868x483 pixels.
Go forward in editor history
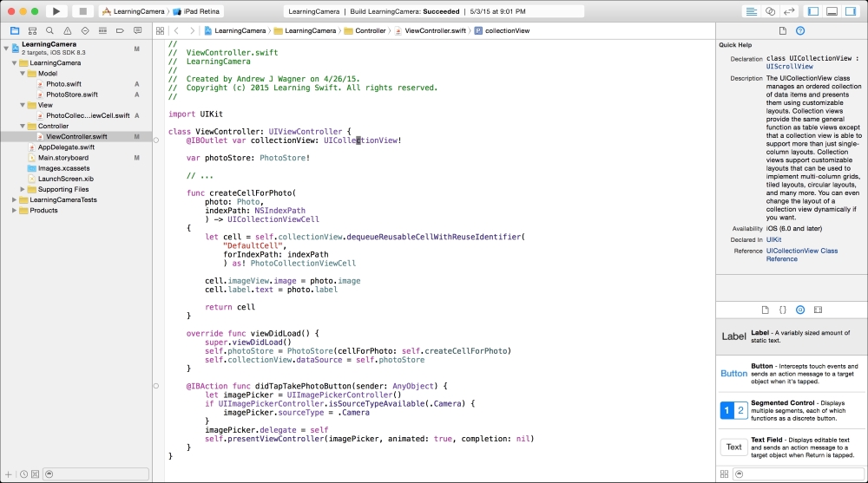pos(192,31)
